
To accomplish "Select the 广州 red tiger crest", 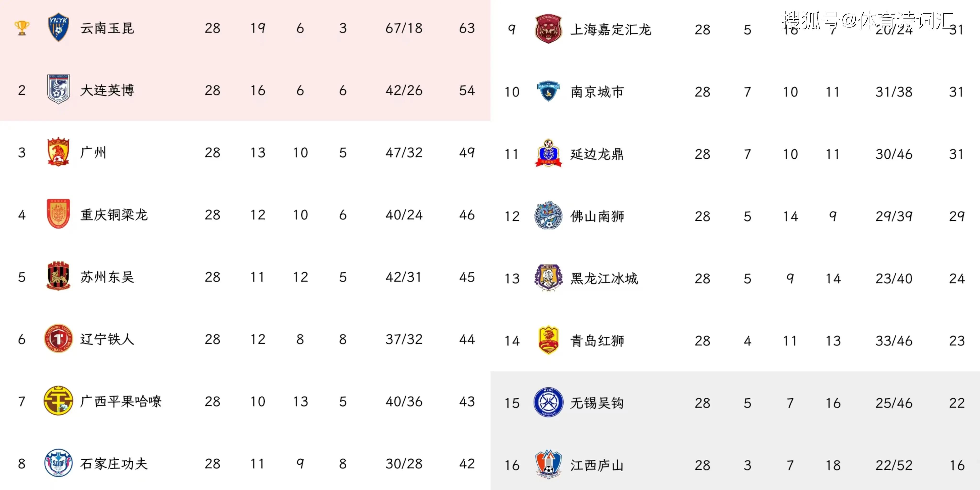I will (58, 152).
